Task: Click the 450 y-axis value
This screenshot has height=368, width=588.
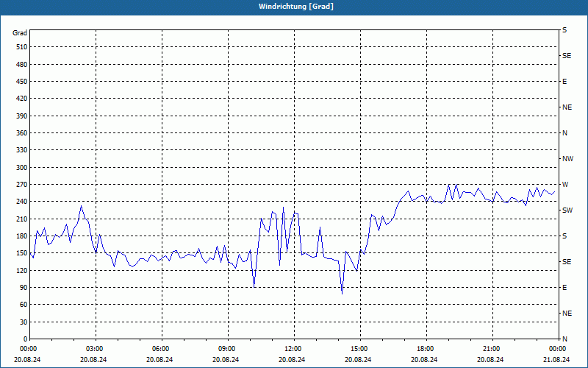Action: click(22, 82)
